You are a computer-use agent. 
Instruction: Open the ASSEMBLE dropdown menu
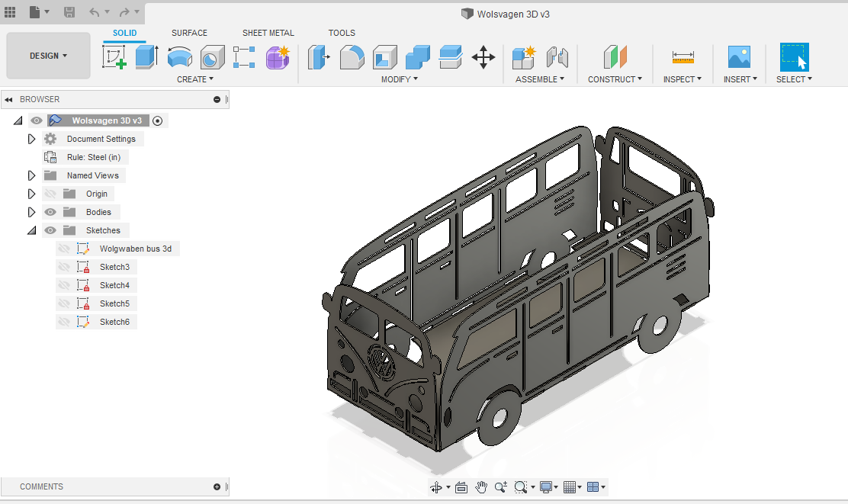pos(540,79)
